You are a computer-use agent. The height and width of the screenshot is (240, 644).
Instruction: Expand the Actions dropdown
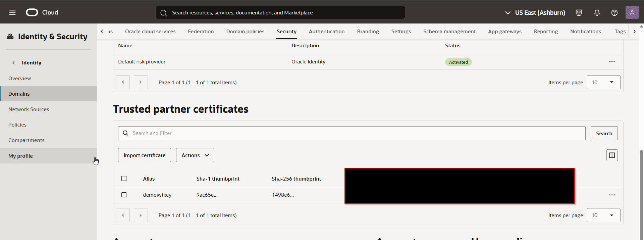pos(195,155)
